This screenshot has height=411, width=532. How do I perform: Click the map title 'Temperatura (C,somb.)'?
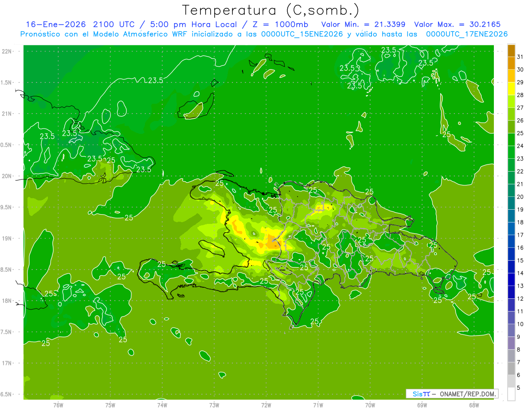coord(271,10)
